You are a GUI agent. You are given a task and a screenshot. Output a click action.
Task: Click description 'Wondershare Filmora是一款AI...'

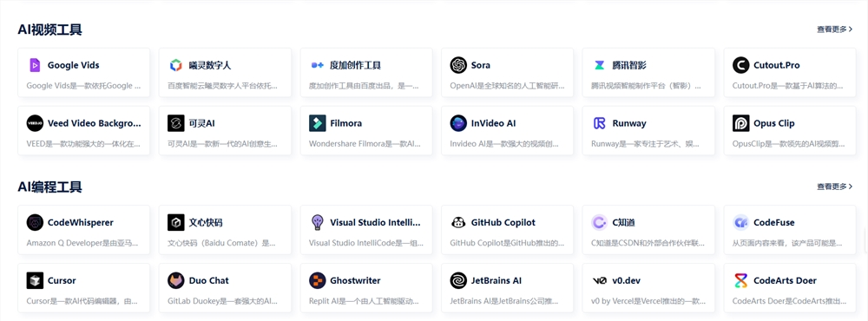pyautogui.click(x=365, y=144)
